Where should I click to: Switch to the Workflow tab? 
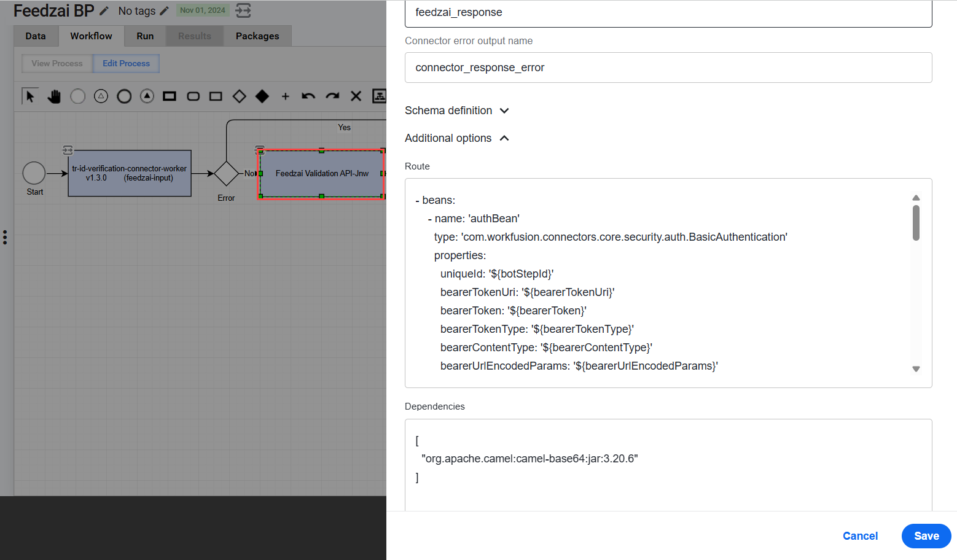point(91,36)
